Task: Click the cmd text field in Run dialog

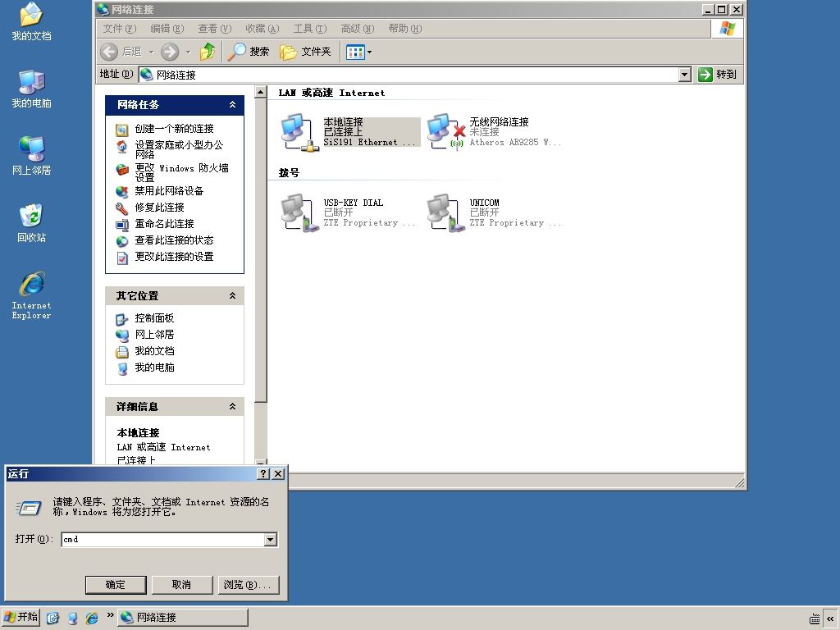Action: 163,540
